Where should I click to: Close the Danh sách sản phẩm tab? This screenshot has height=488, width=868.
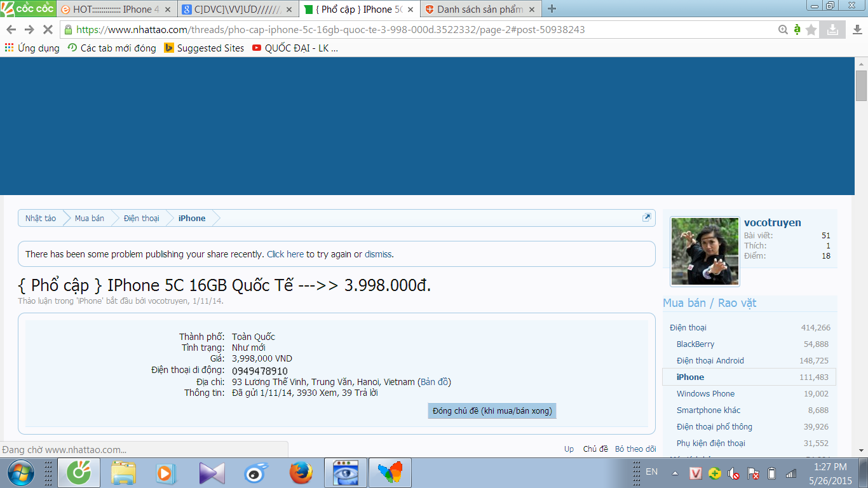tap(531, 10)
